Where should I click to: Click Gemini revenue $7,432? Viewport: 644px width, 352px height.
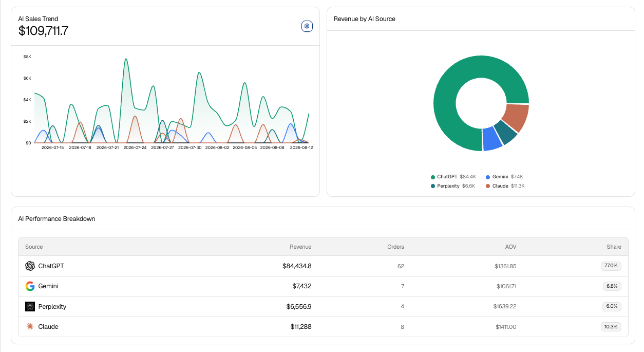click(x=302, y=286)
